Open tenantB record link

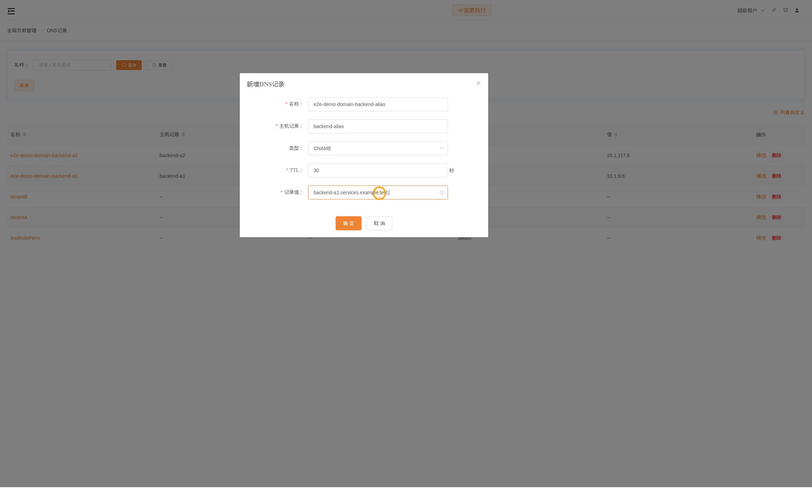point(19,197)
